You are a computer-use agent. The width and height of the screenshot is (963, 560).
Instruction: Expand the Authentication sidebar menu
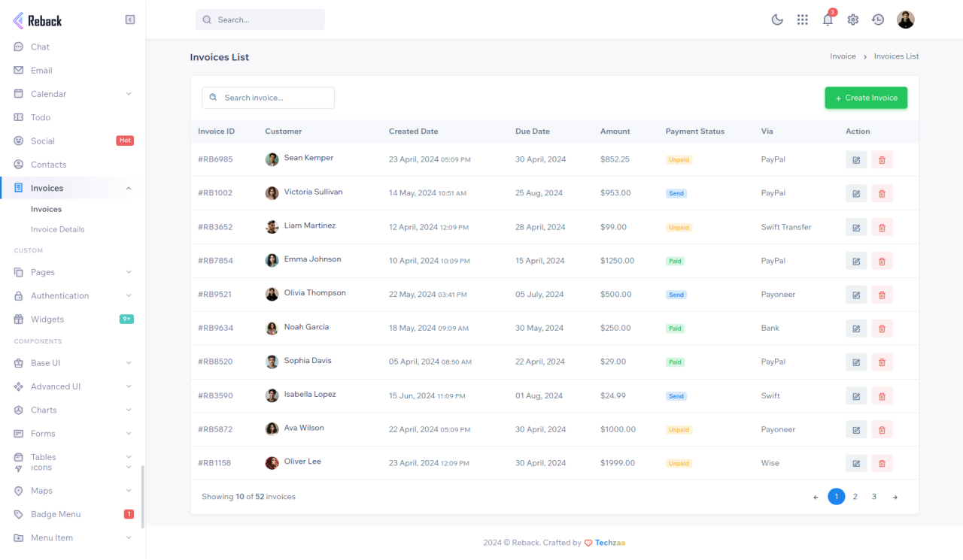[x=72, y=295]
